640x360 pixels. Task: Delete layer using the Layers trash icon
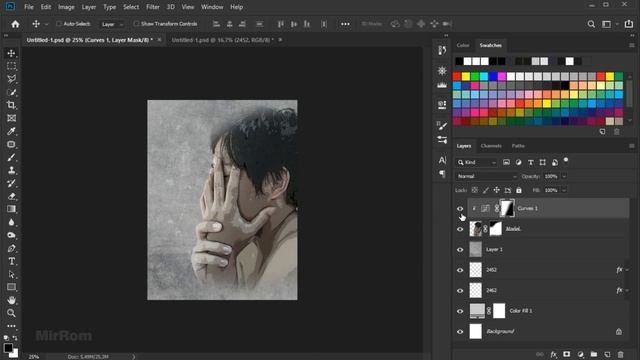[621, 354]
